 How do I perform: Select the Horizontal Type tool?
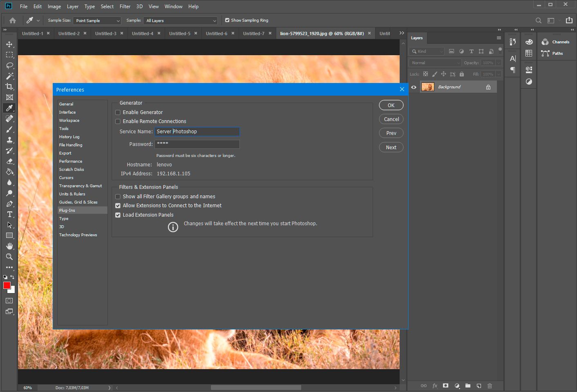9,214
